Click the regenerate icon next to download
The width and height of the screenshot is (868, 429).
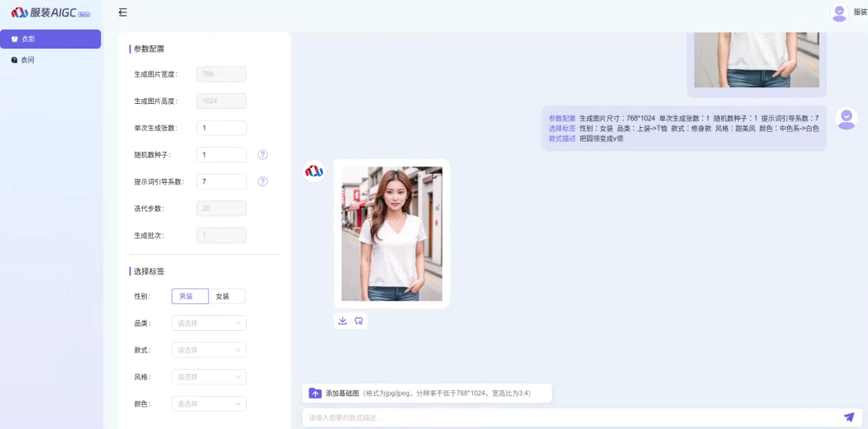pos(358,321)
